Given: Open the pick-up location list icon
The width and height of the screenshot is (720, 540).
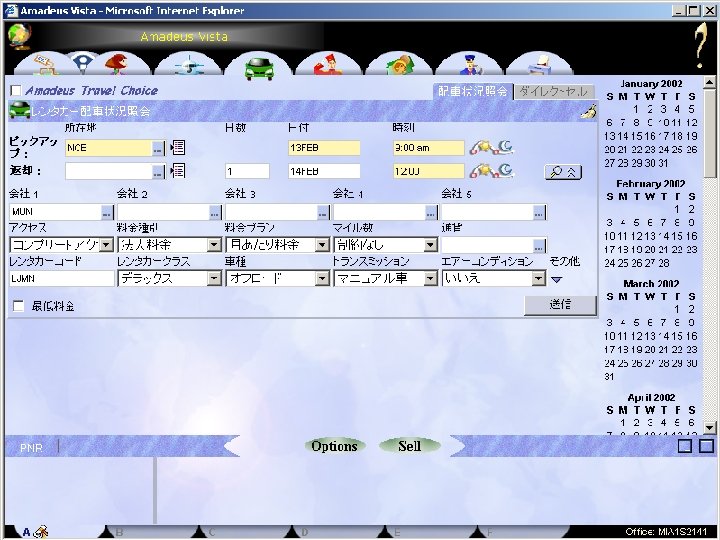Looking at the screenshot, I should click(178, 147).
